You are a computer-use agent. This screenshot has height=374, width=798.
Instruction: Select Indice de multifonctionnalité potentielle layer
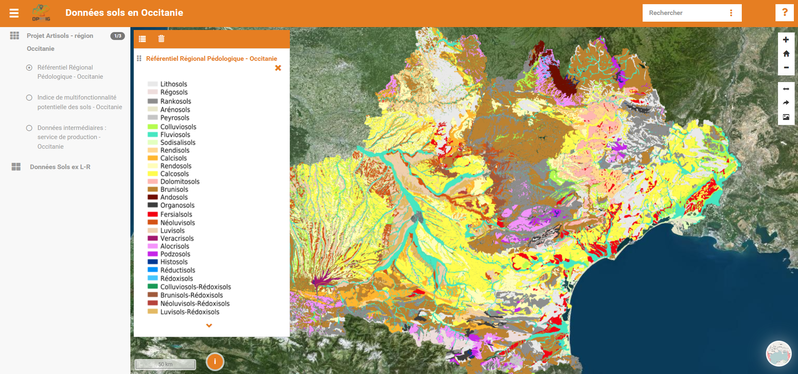[29, 97]
